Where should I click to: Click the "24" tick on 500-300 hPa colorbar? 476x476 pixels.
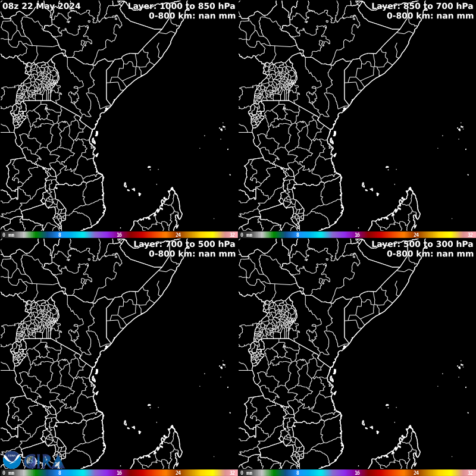416,473
